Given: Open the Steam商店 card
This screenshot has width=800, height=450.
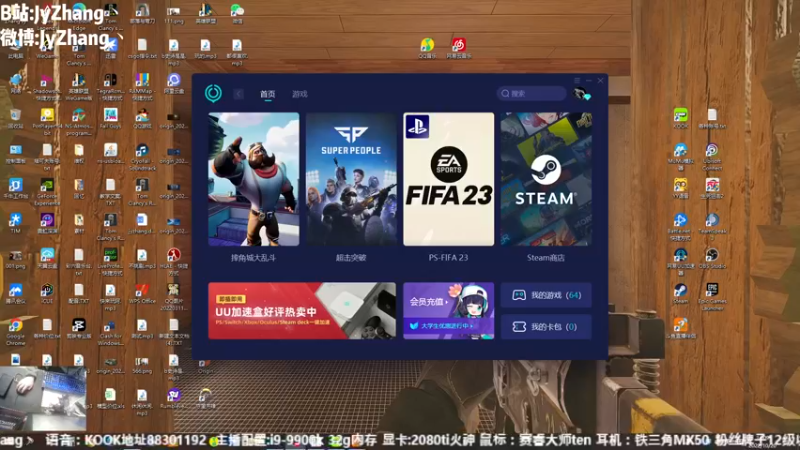Looking at the screenshot, I should tap(546, 179).
